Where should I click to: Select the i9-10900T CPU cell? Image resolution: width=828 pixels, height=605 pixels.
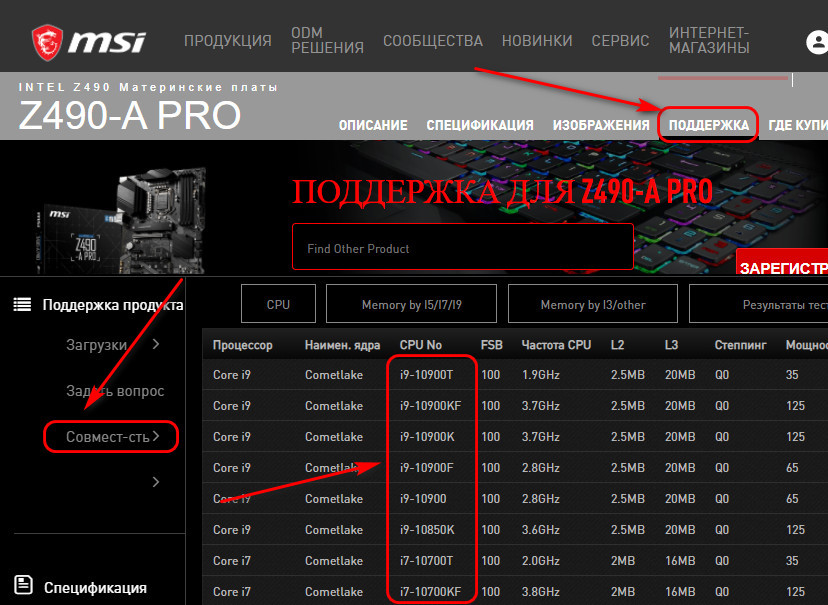426,375
